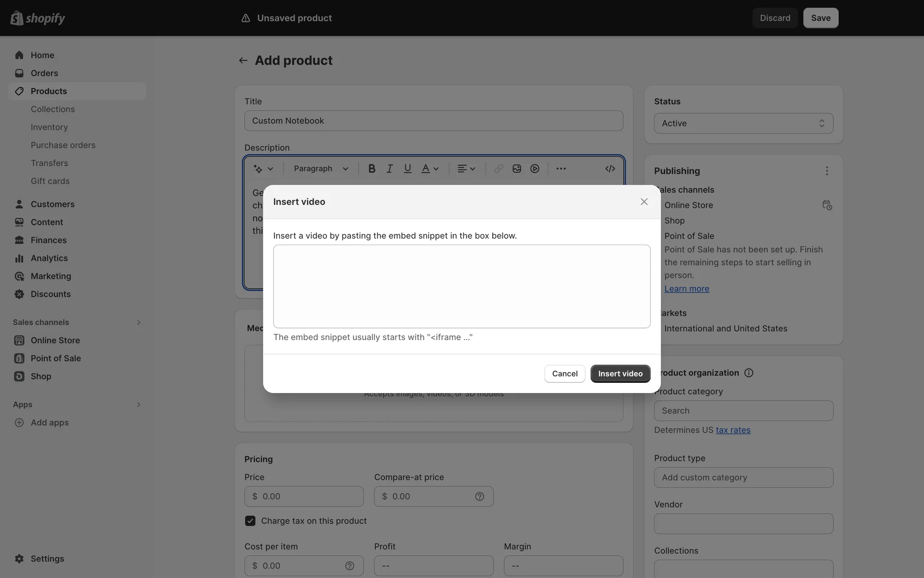
Task: Open the Publishing three-dot menu
Action: click(827, 171)
